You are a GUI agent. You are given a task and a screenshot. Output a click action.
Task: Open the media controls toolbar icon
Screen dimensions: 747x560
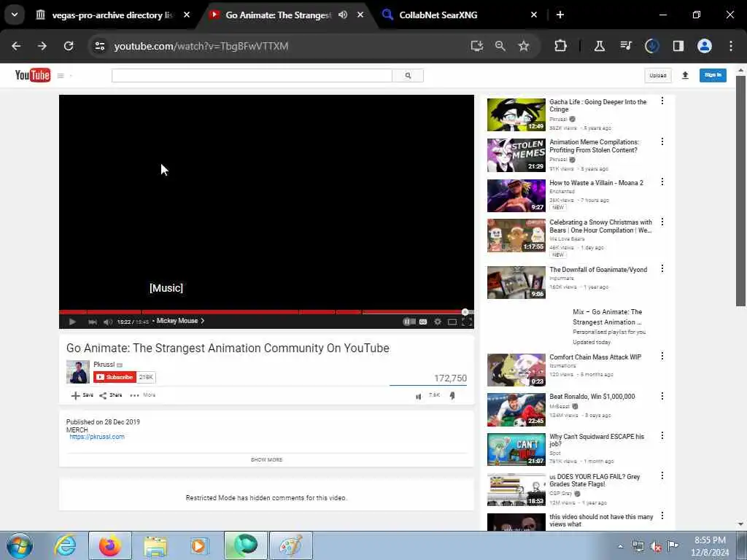(x=625, y=46)
